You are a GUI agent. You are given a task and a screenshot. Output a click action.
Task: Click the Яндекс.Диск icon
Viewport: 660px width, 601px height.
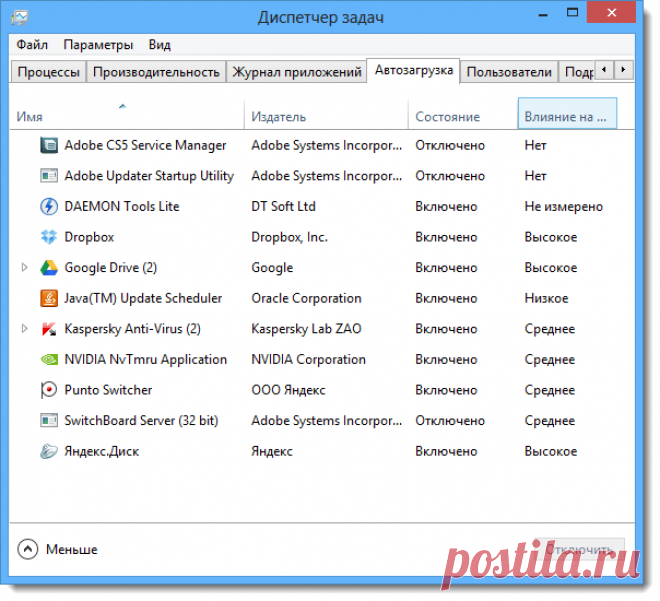tap(49, 451)
